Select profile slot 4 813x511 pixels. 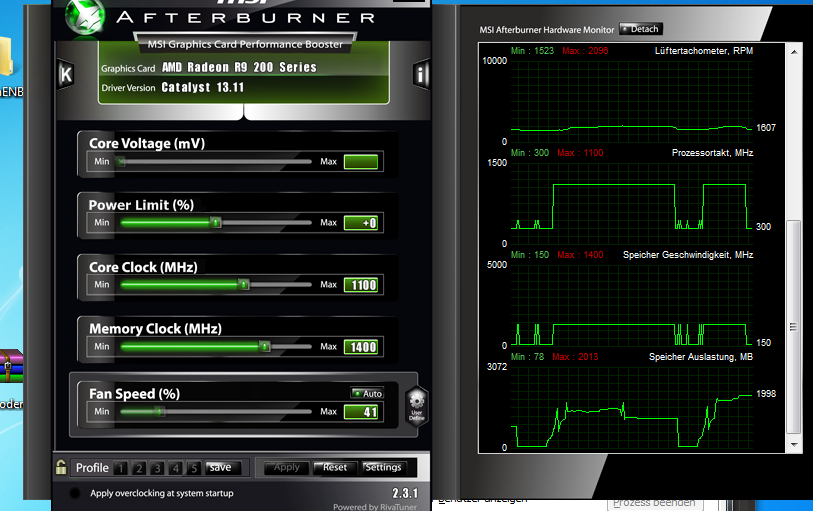[176, 468]
